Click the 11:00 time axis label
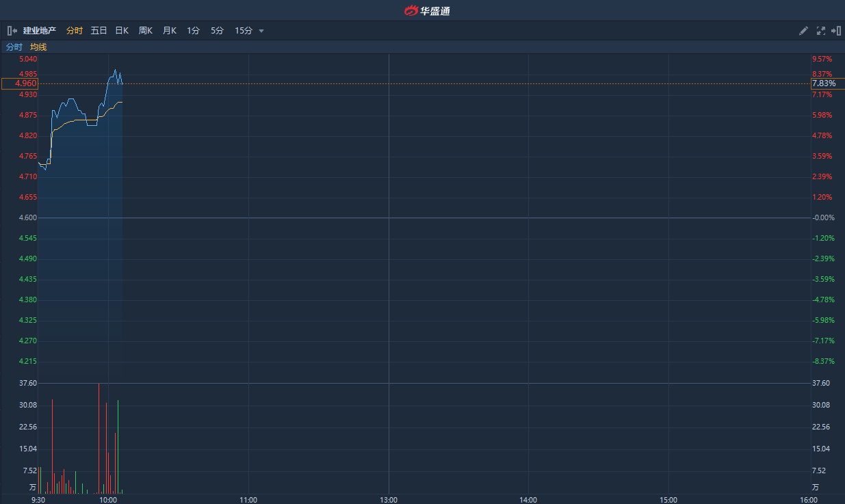The height and width of the screenshot is (504, 845). tap(248, 500)
